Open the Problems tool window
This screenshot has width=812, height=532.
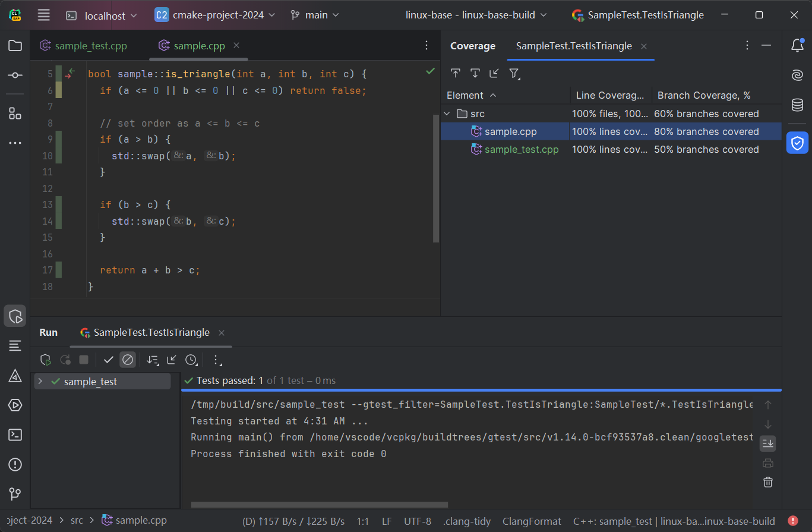click(x=15, y=464)
